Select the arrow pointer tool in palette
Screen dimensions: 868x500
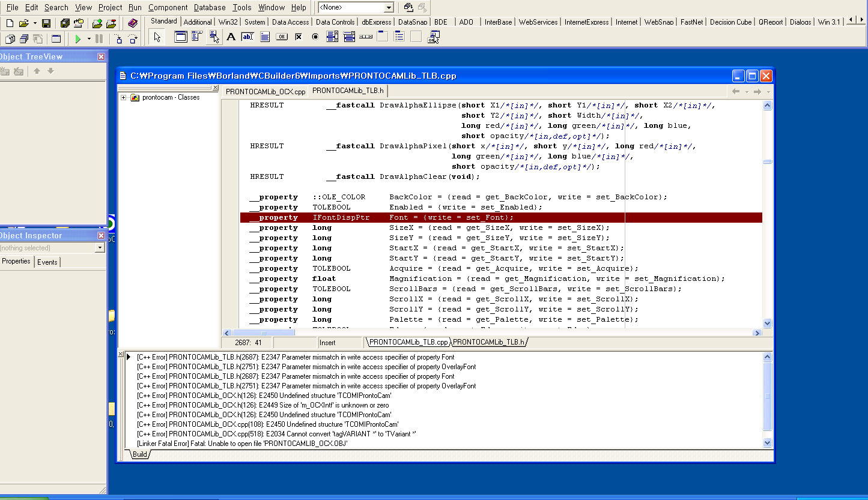(157, 37)
